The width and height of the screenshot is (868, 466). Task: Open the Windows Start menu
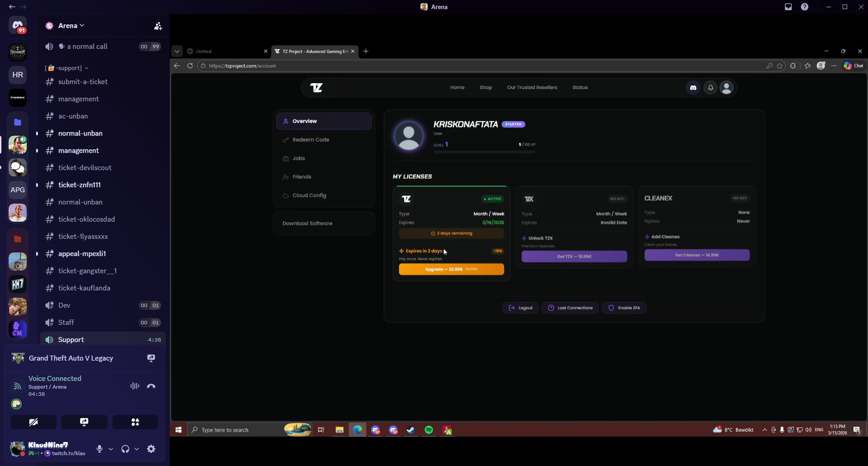(178, 430)
